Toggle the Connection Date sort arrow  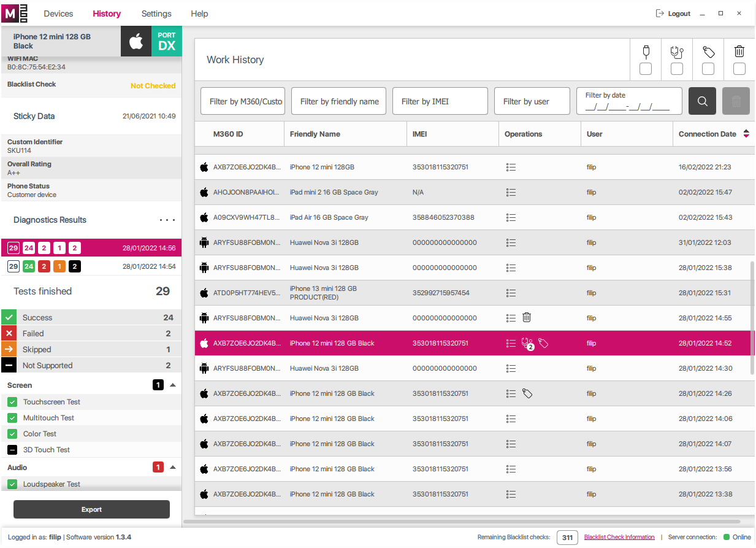coord(746,134)
